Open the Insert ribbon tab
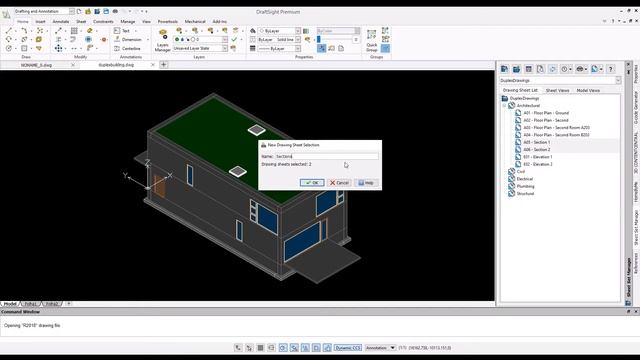This screenshot has height=360, width=640. coord(40,21)
